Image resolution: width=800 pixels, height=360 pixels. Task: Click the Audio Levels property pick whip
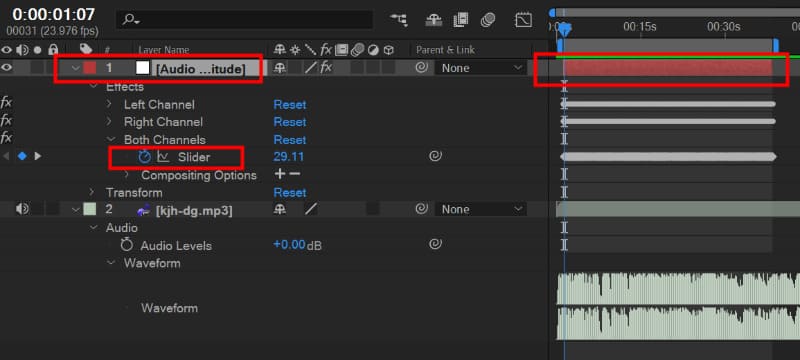pos(435,245)
